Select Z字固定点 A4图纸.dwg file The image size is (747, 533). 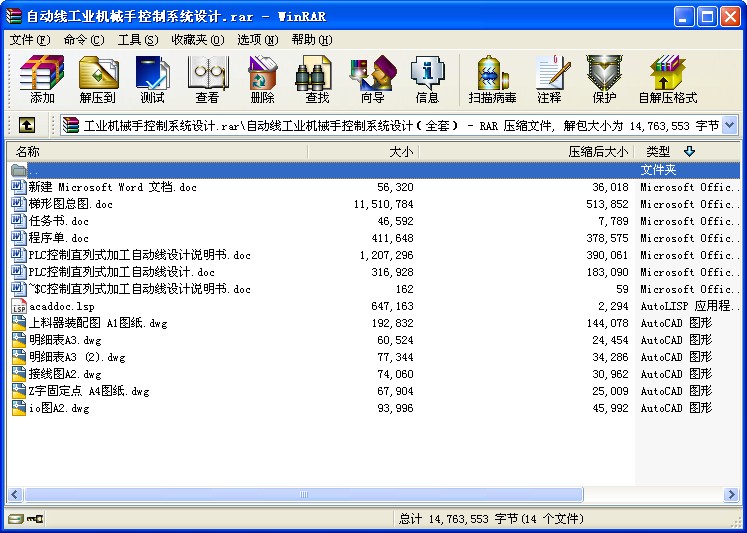point(89,391)
